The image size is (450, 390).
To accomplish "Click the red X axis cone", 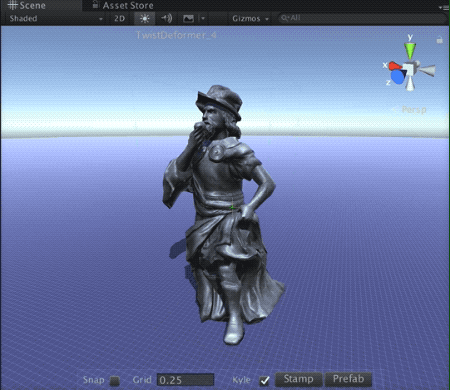I will pos(395,66).
